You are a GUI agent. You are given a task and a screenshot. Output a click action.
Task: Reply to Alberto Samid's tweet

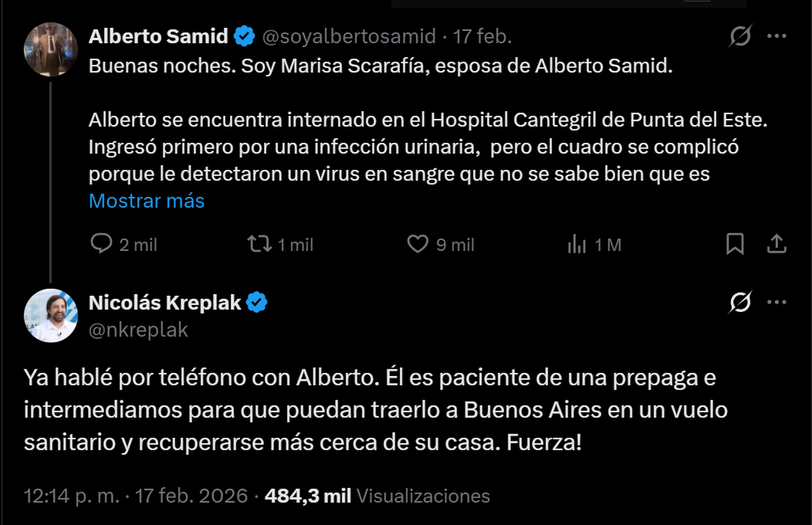(101, 244)
